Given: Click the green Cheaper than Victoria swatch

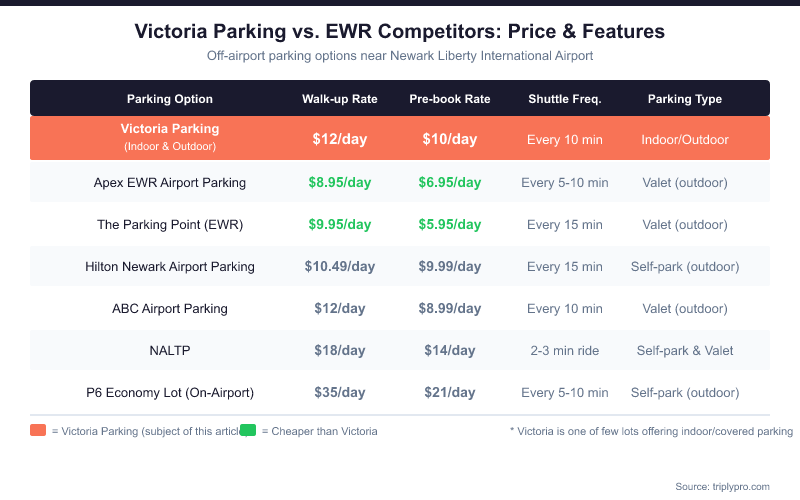Looking at the screenshot, I should tap(248, 431).
